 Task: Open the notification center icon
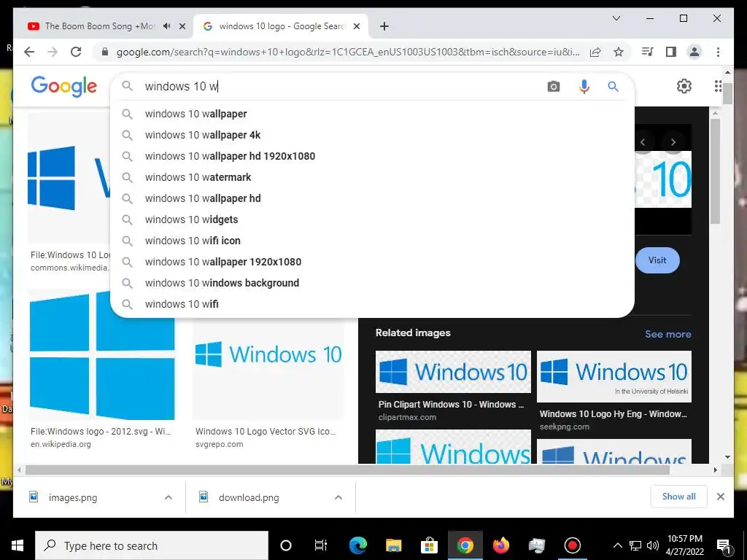point(724,545)
